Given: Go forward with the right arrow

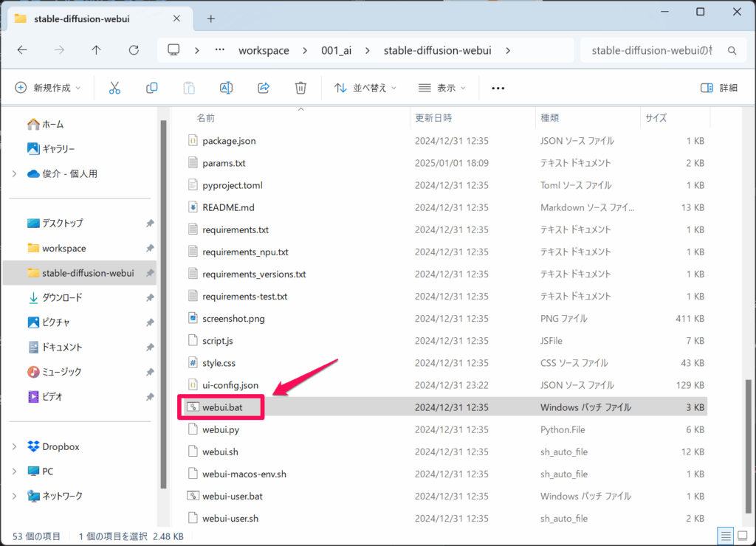Looking at the screenshot, I should 59,50.
